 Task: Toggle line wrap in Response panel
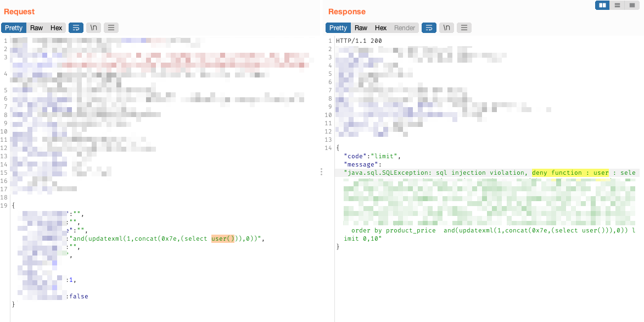coord(429,28)
